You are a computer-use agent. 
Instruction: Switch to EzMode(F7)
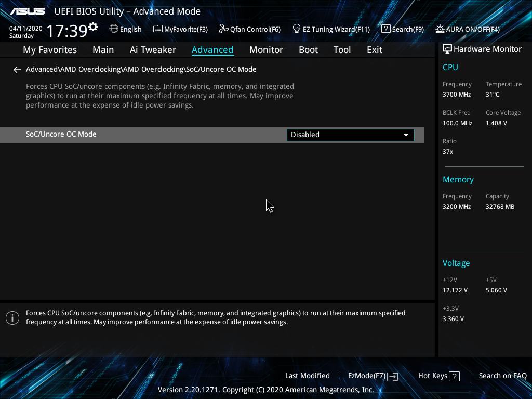(x=367, y=376)
